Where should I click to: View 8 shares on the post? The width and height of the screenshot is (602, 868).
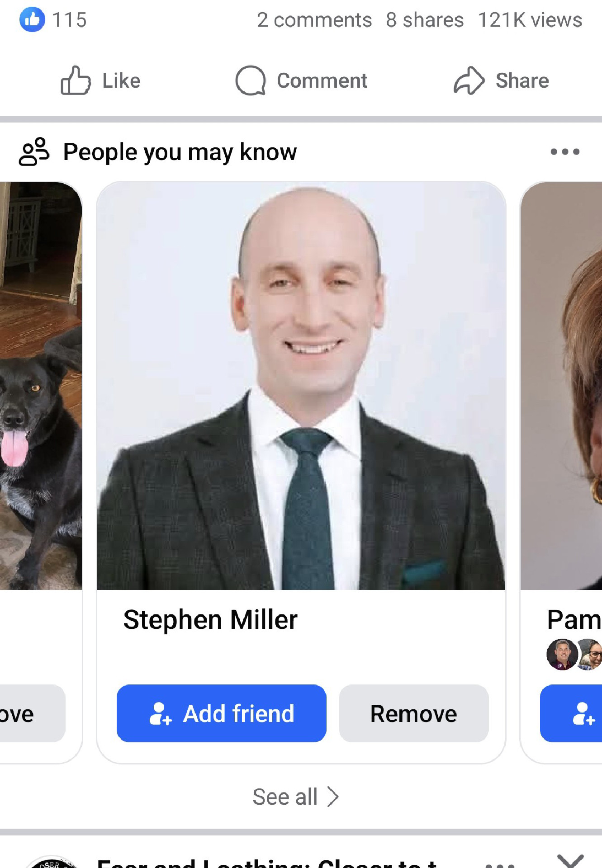pyautogui.click(x=425, y=20)
